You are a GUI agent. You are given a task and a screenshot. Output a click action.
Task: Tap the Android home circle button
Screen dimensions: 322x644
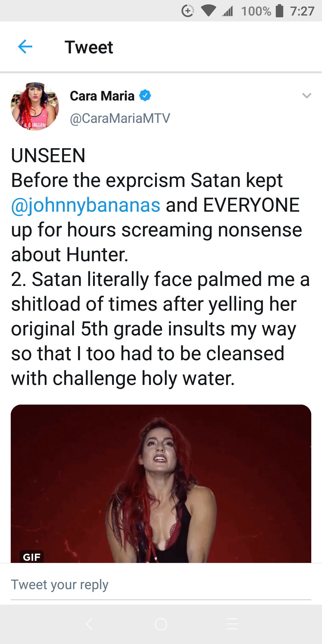click(161, 624)
